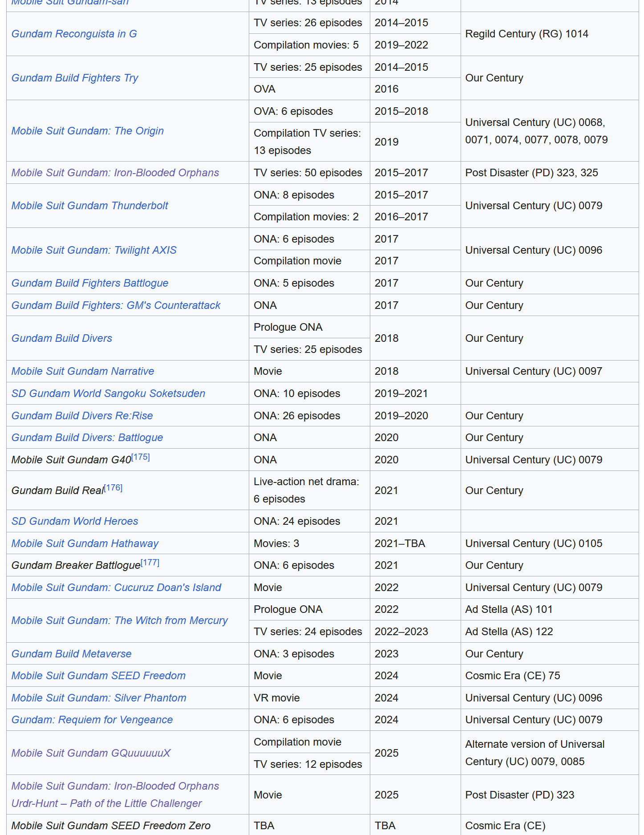Image resolution: width=644 pixels, height=835 pixels.
Task: Click the 'VR movie' format cell
Action: coord(309,698)
